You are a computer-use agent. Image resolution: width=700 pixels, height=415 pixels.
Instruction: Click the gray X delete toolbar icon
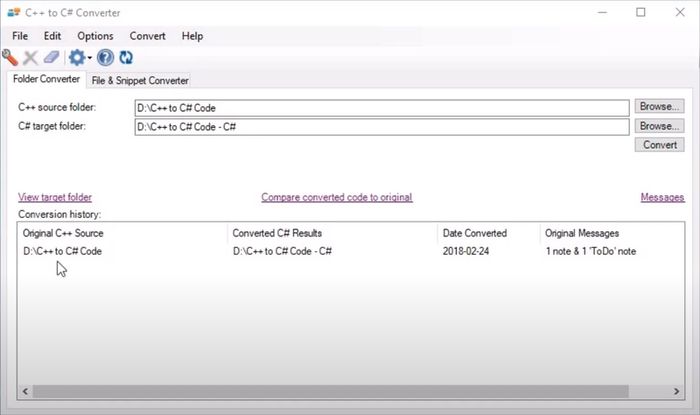(30, 58)
